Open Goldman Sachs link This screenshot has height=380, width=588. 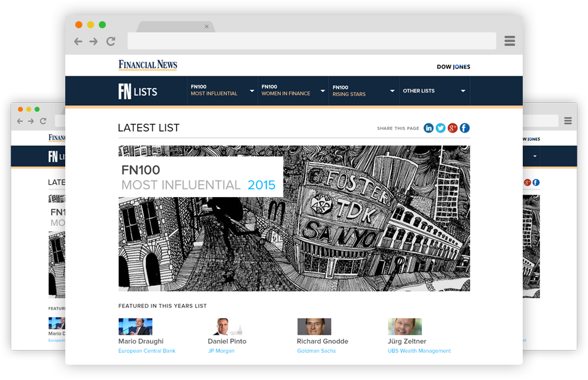pyautogui.click(x=316, y=351)
